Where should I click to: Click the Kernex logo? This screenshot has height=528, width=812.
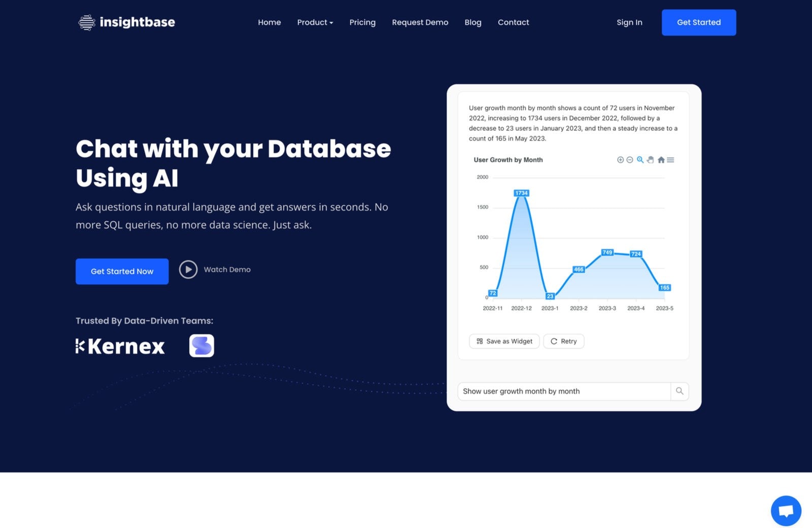point(120,346)
